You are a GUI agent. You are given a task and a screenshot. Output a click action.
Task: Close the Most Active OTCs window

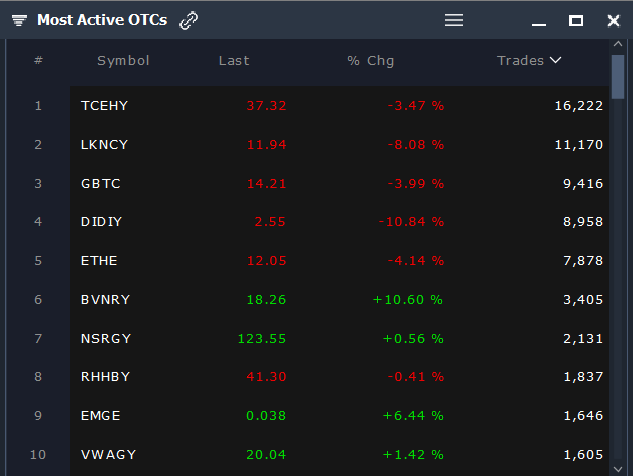click(613, 20)
